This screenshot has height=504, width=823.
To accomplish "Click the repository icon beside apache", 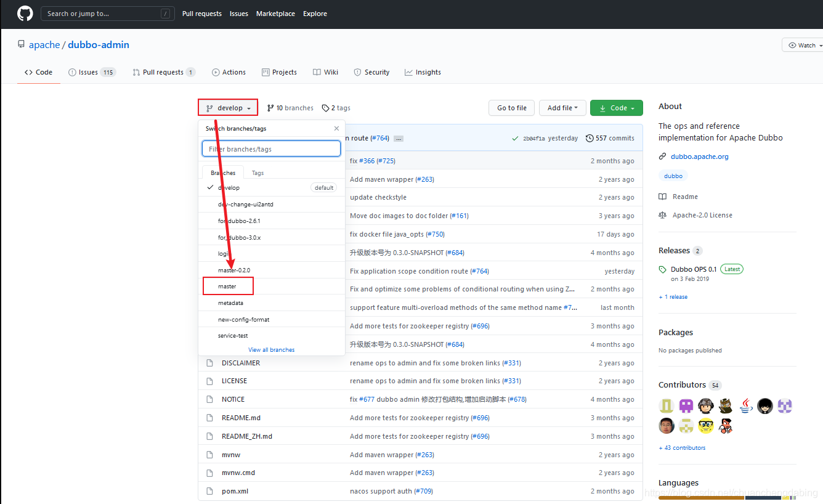I will tap(20, 45).
